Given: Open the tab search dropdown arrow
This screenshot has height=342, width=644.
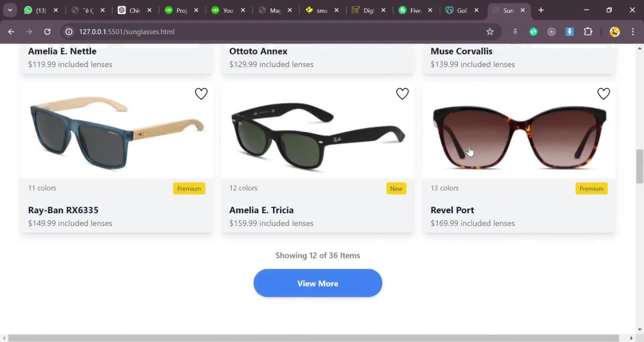Looking at the screenshot, I should [10, 10].
